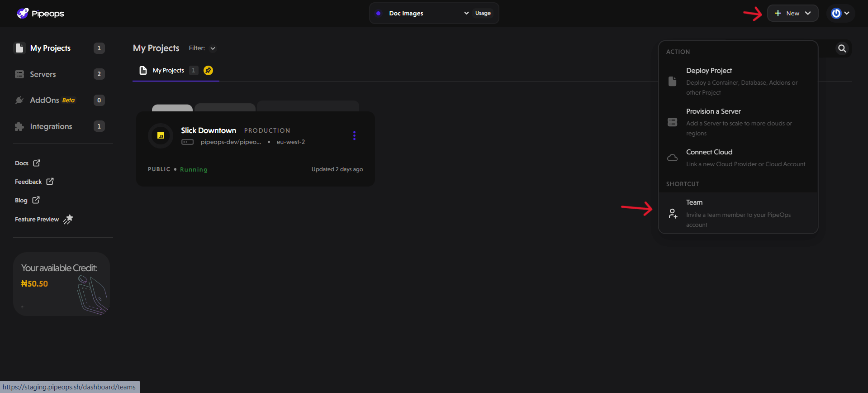Image resolution: width=868 pixels, height=393 pixels.
Task: Open the Blog external link
Action: 27,200
